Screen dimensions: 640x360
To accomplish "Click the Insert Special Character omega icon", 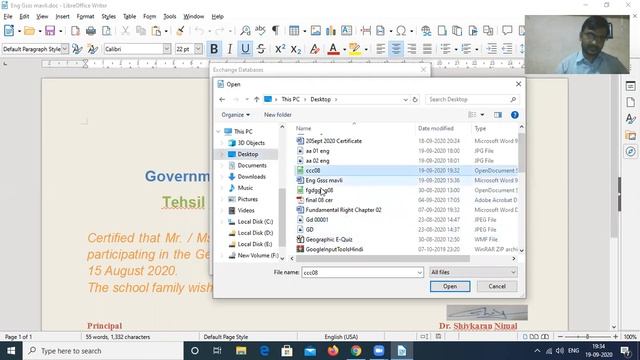I will (x=401, y=31).
